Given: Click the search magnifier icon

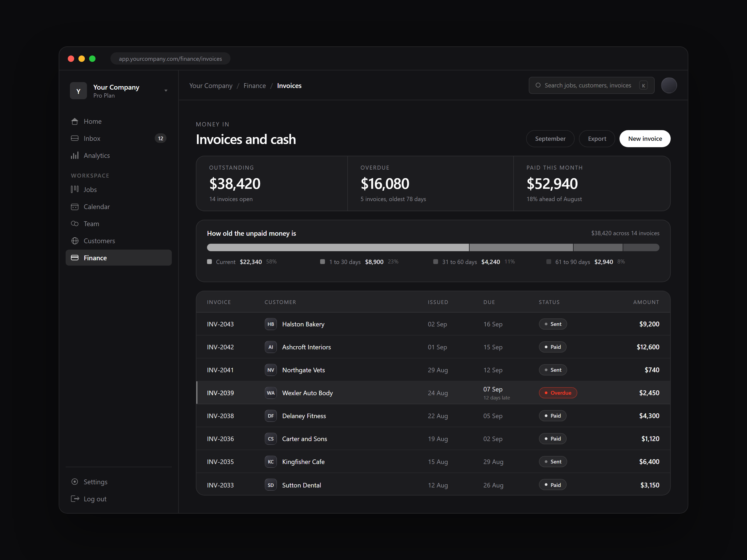Looking at the screenshot, I should click(x=538, y=85).
